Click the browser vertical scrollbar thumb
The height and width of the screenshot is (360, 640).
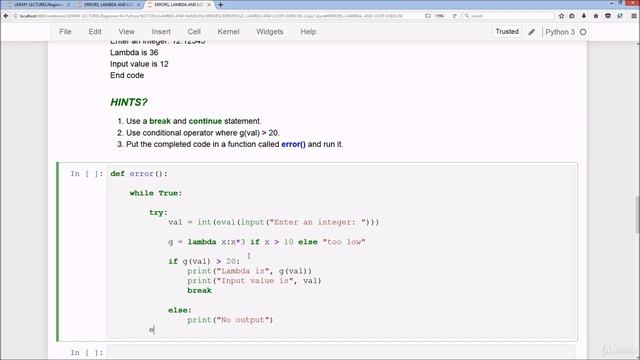point(637,215)
